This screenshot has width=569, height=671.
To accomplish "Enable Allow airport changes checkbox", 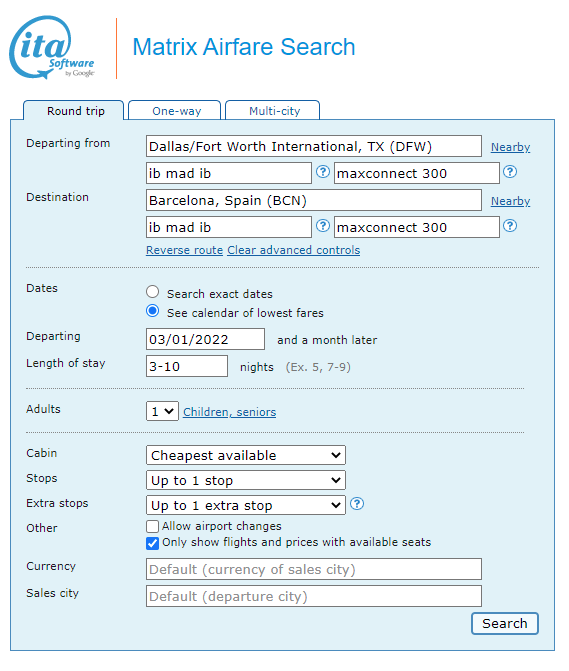I will [152, 526].
